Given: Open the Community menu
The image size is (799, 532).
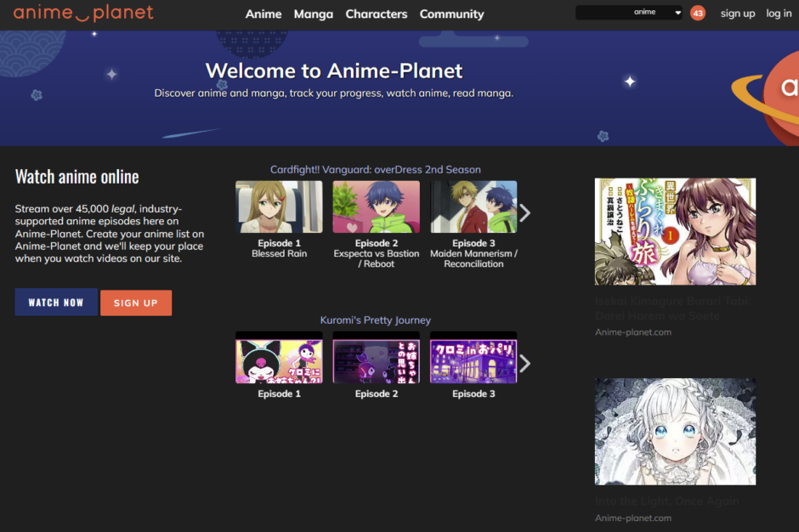Looking at the screenshot, I should point(451,14).
